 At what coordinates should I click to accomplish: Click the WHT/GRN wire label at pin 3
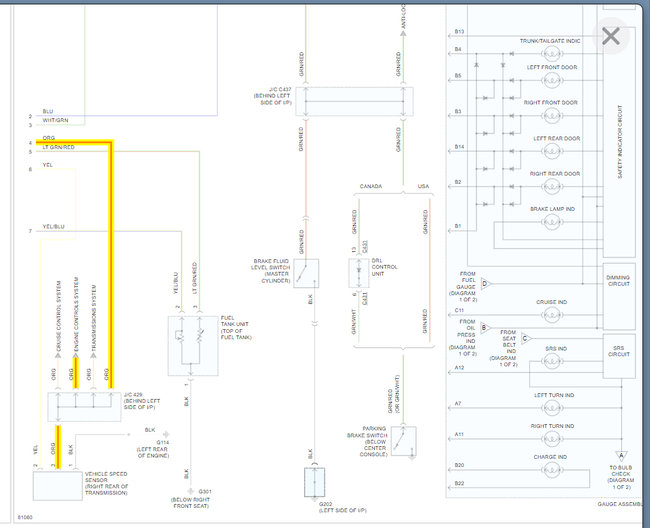click(55, 120)
